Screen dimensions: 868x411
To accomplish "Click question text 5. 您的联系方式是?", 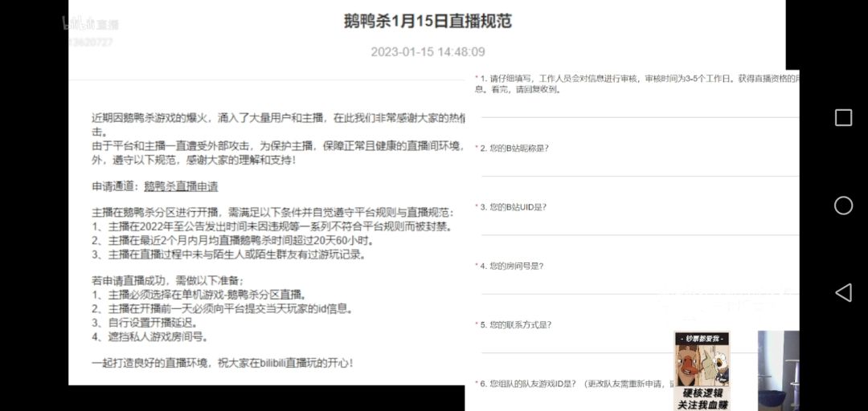I will 515,325.
